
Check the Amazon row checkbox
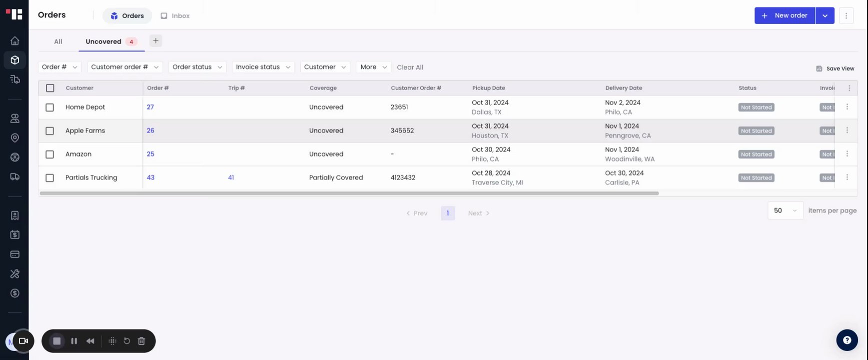pos(49,154)
